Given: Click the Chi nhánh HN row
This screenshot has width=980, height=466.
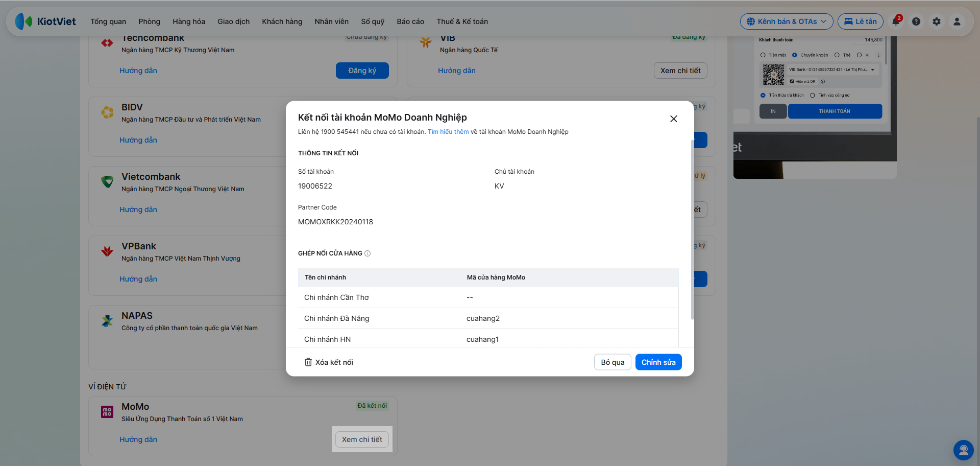Looking at the screenshot, I should coord(488,339).
